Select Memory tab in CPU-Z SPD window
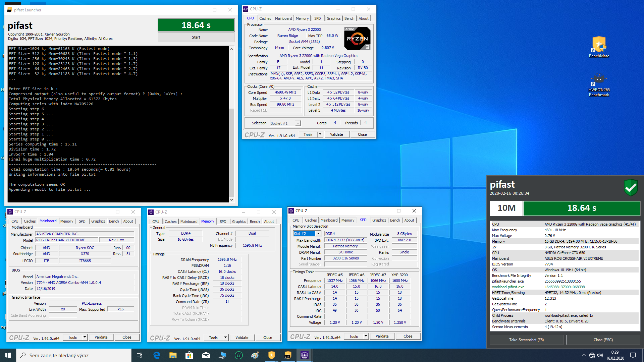The width and height of the screenshot is (644, 362). (x=347, y=220)
